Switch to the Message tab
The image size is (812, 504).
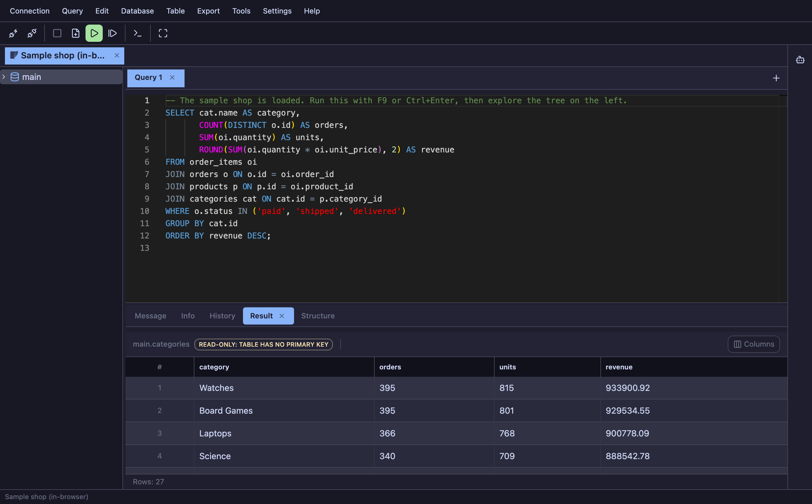(150, 316)
